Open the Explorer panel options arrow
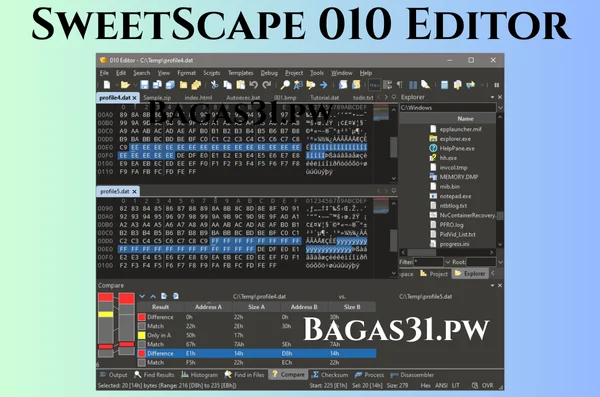Screen dimensions: 600x397 [x=492, y=97]
